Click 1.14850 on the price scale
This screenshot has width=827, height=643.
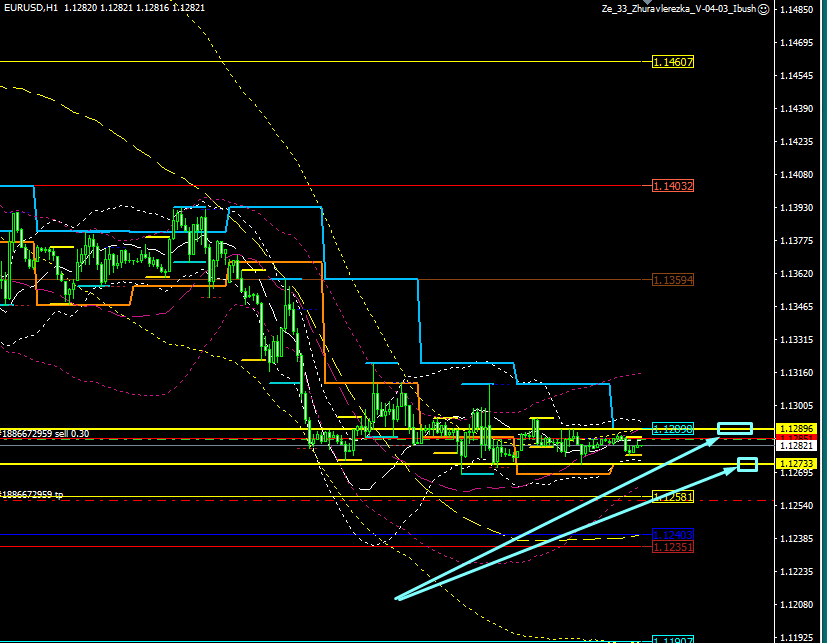pos(796,9)
